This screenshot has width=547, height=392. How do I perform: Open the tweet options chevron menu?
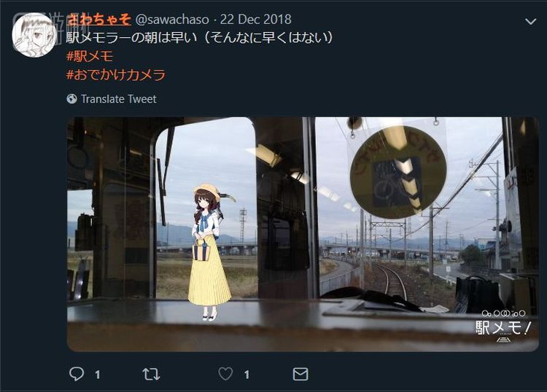[x=531, y=22]
